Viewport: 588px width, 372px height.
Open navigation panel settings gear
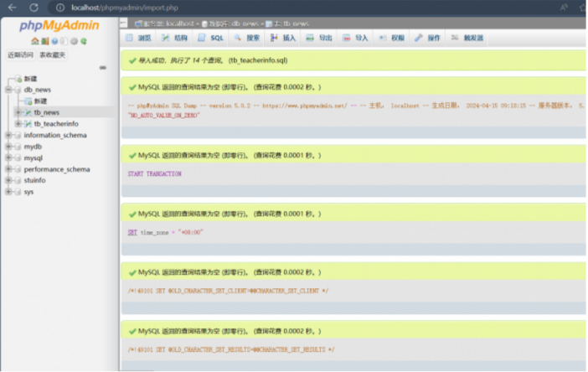tap(74, 41)
